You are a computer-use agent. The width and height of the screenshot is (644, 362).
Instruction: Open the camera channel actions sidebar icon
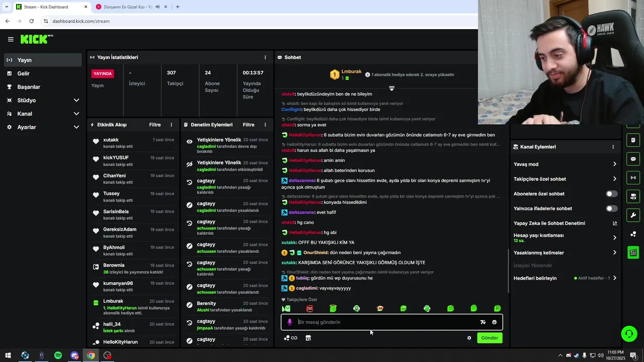pos(633,196)
